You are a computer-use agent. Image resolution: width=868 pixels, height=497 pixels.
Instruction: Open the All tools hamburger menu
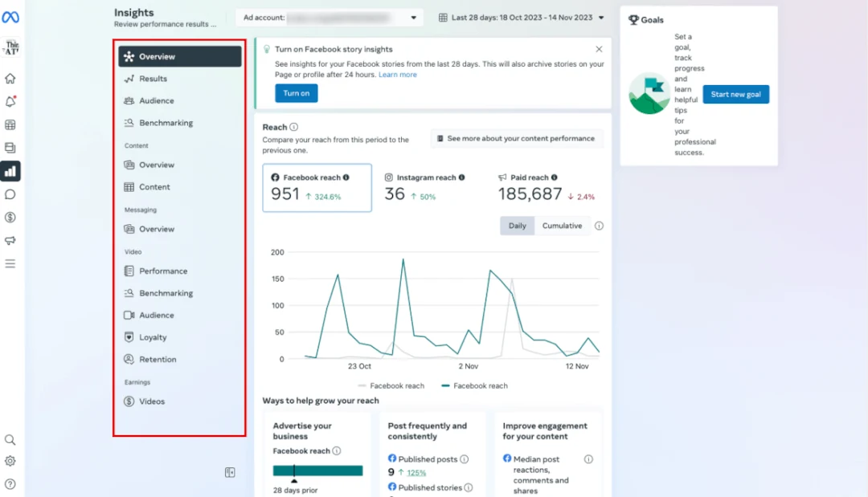tap(10, 263)
